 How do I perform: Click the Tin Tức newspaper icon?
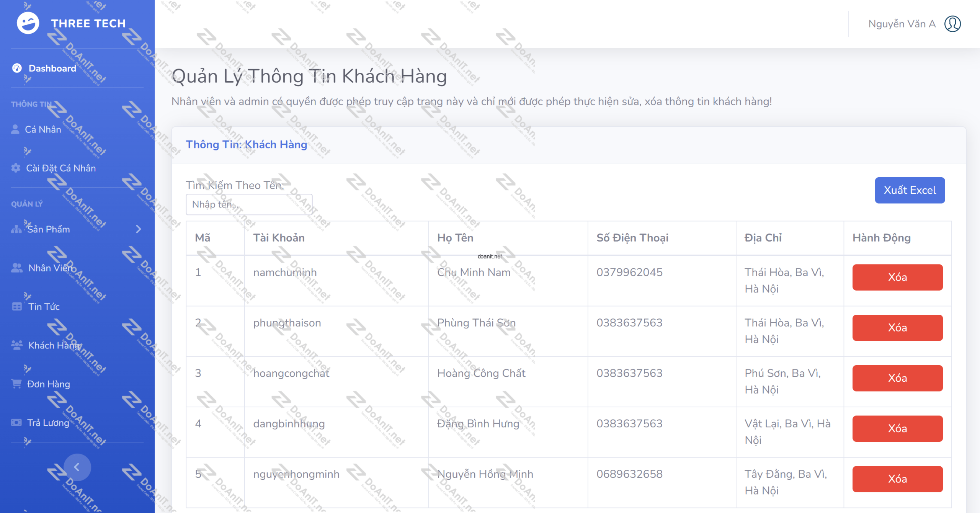pyautogui.click(x=17, y=307)
